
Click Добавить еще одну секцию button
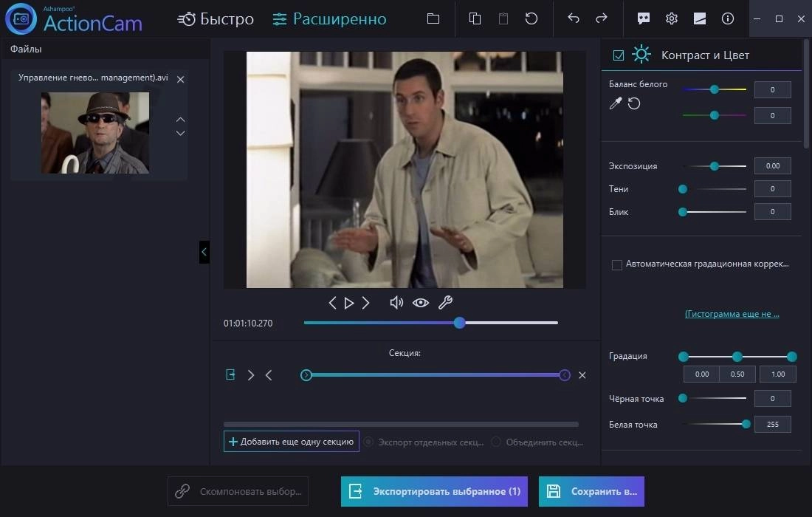292,442
